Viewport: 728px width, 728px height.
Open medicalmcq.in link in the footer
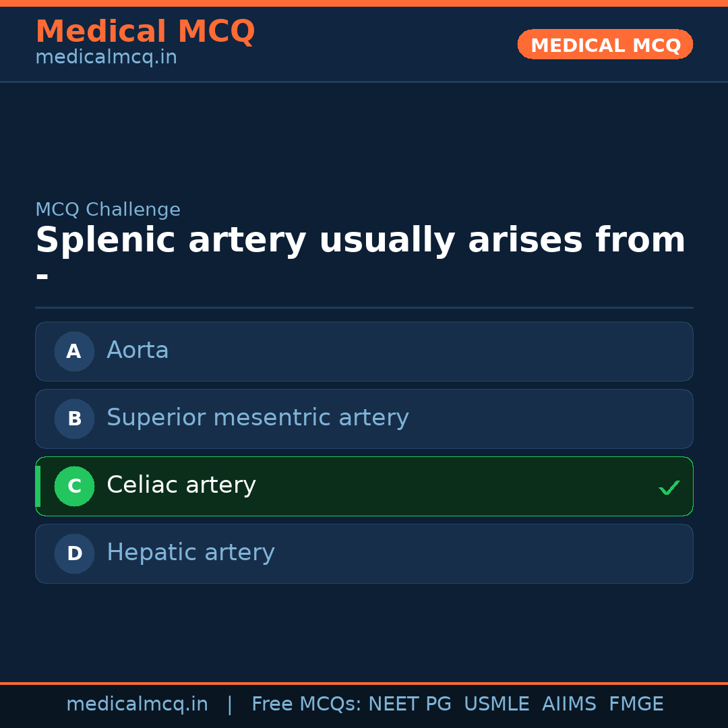pyautogui.click(x=137, y=704)
